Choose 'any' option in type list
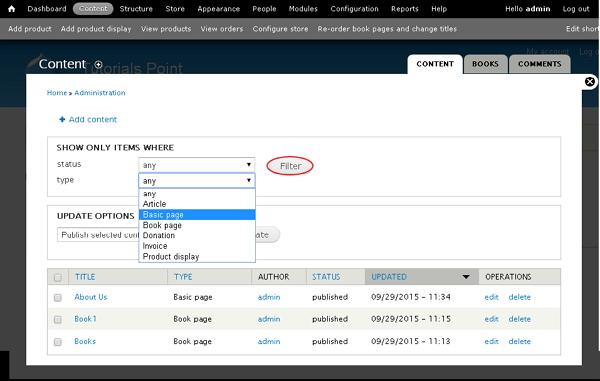Viewport: 600px width, 381px height. click(x=197, y=194)
